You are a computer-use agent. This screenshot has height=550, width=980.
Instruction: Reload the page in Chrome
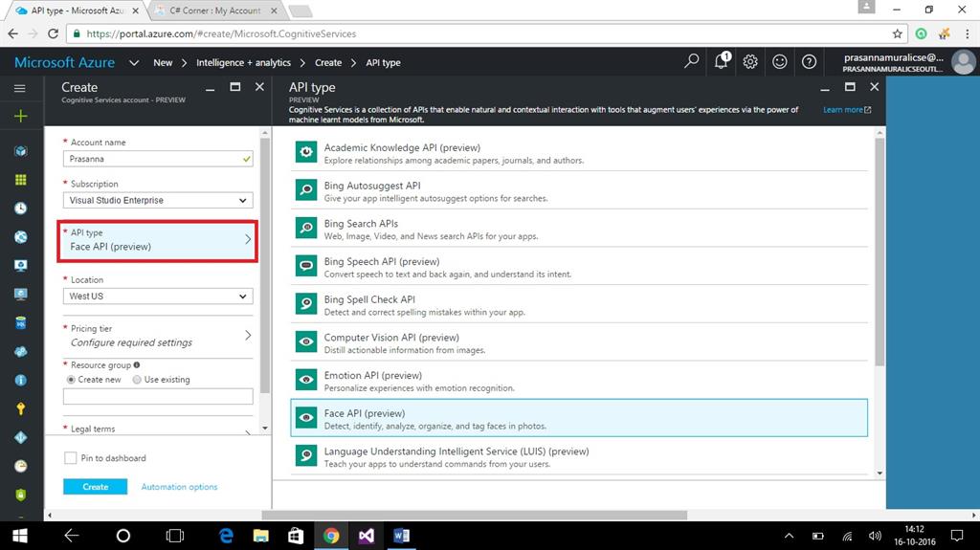54,33
